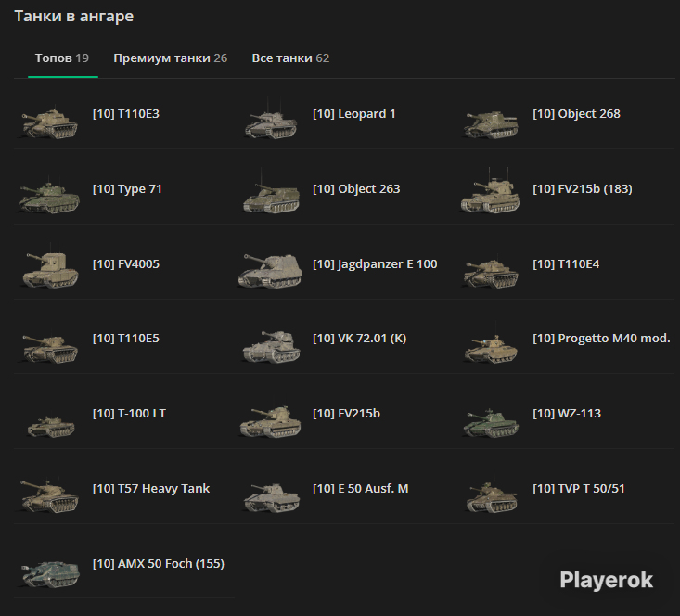This screenshot has height=616, width=680.
Task: Click the Jagdpanzer E 100 tank icon
Action: 270,271
